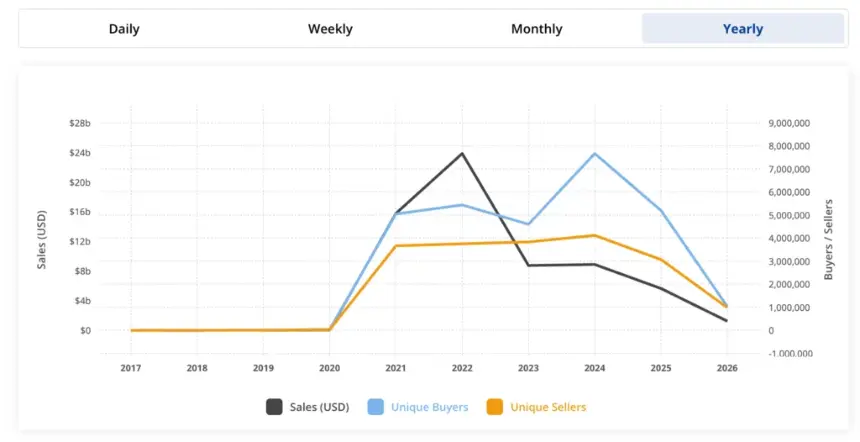This screenshot has width=860, height=442.
Task: Click the $28b axis value
Action: click(x=80, y=123)
